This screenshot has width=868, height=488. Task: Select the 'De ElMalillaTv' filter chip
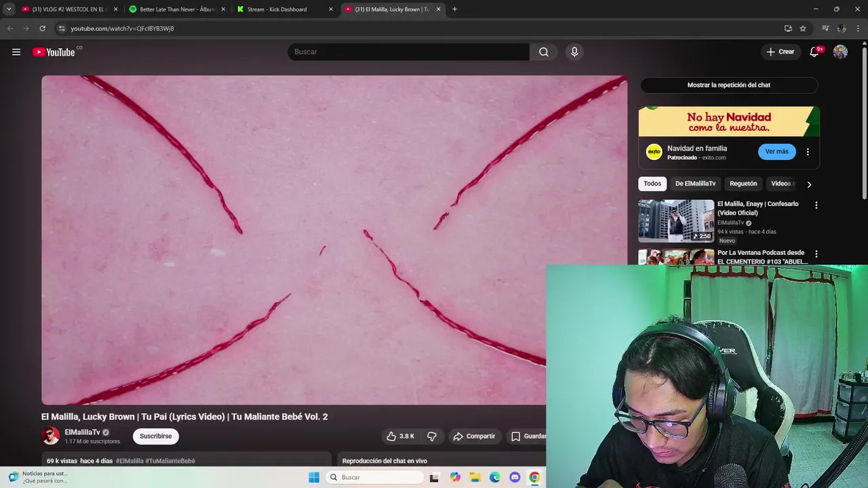695,184
